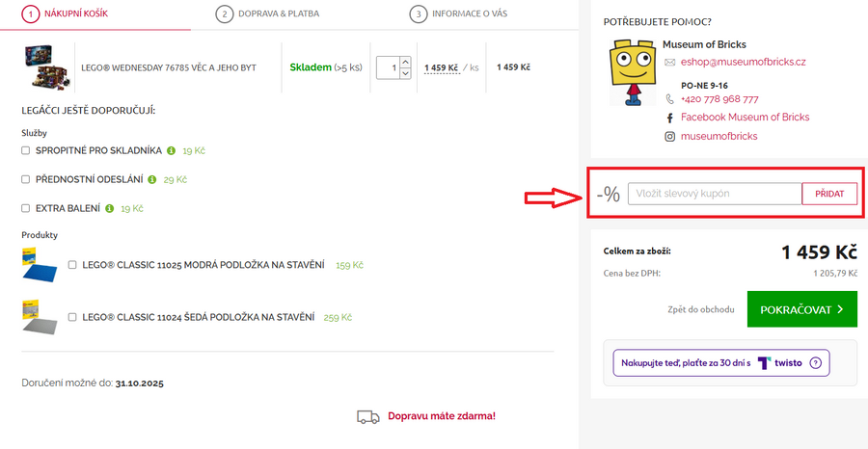Click the Dopravu máte zdarma text
Viewport: 868px width, 449px height.
pos(441,416)
